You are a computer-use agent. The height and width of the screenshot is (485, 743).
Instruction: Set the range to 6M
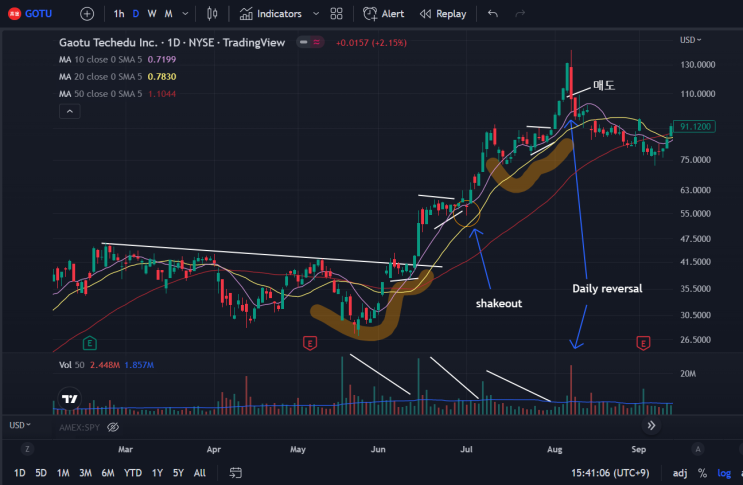(108, 473)
